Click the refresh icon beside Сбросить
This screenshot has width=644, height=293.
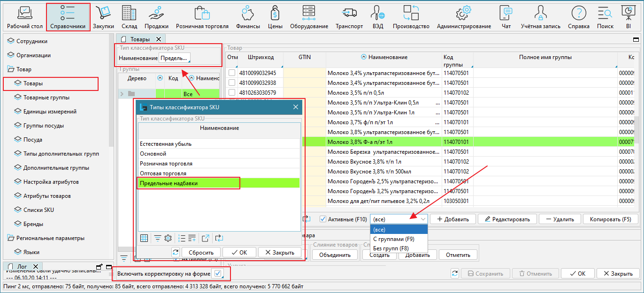click(176, 252)
